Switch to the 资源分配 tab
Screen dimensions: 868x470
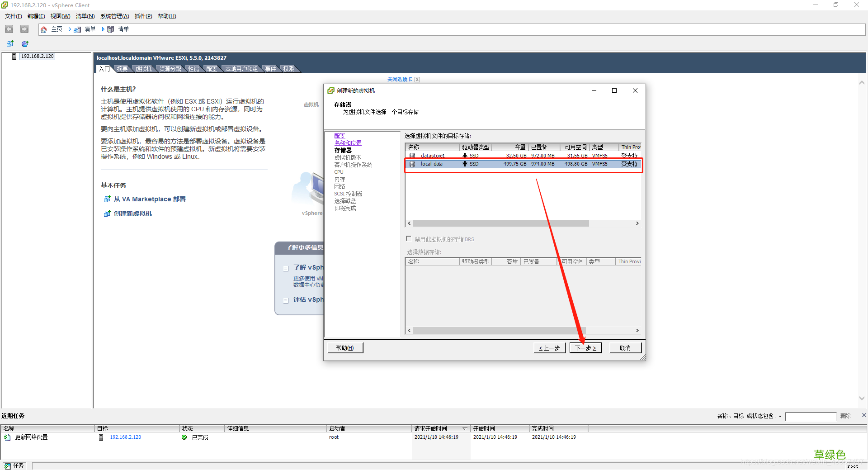pos(170,69)
